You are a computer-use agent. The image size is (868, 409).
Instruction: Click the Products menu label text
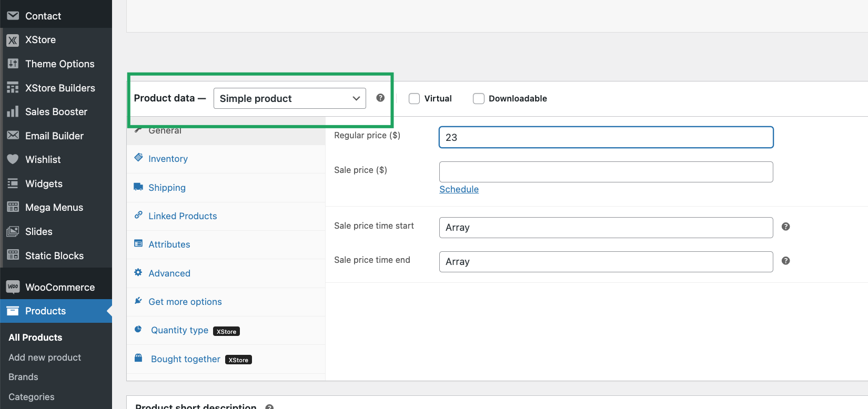[45, 311]
